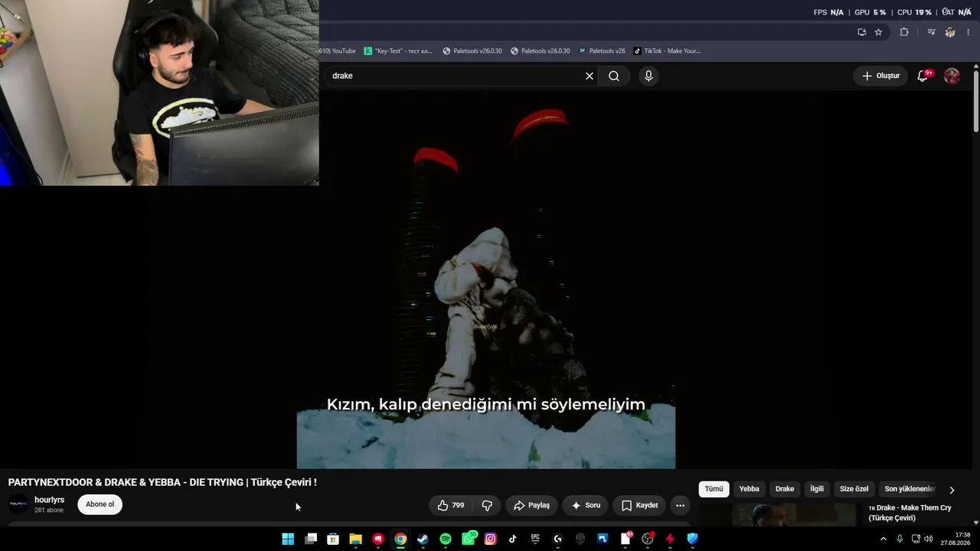
Task: Open the Chrome three-dot menu
Action: tap(969, 32)
